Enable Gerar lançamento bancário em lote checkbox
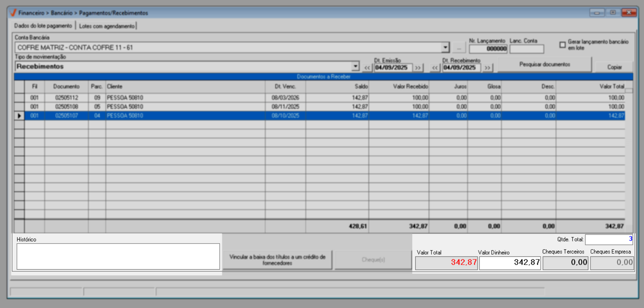This screenshot has height=308, width=644. click(x=562, y=45)
